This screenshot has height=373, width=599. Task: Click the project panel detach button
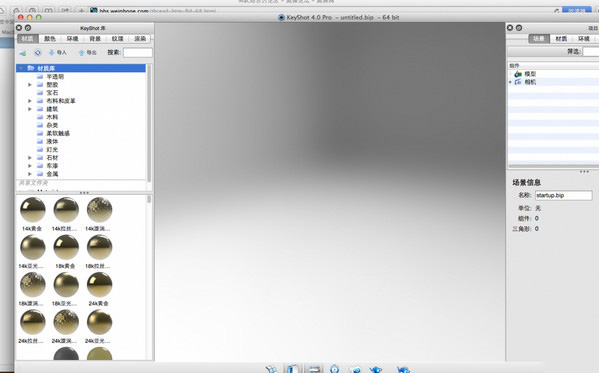tap(519, 28)
